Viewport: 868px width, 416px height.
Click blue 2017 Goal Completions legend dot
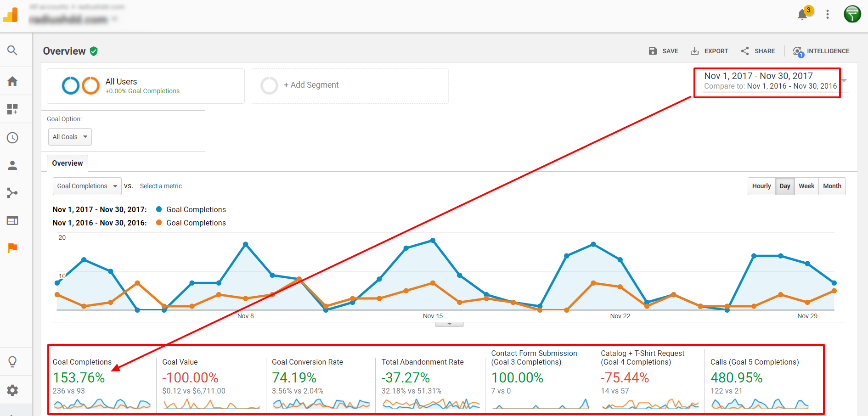coord(159,209)
